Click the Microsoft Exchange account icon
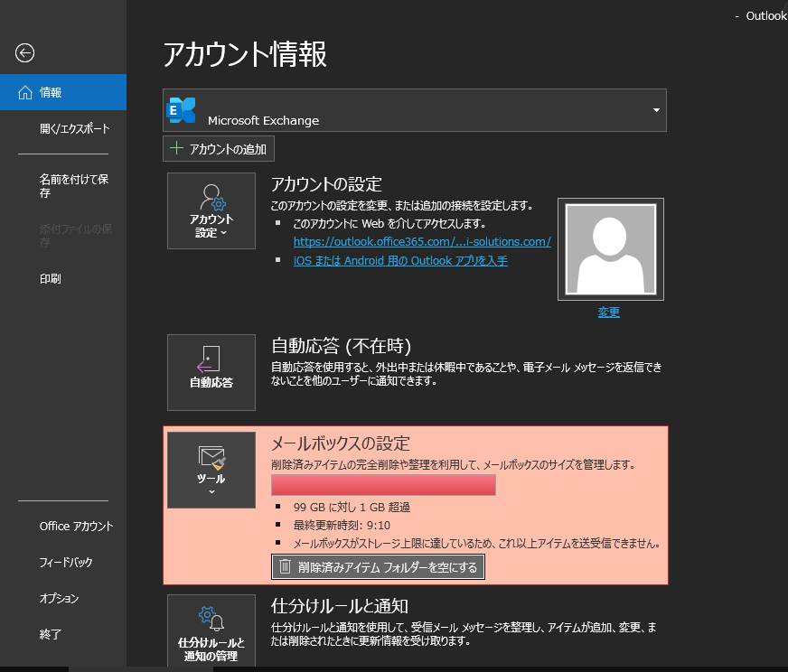This screenshot has width=788, height=672. click(x=182, y=110)
